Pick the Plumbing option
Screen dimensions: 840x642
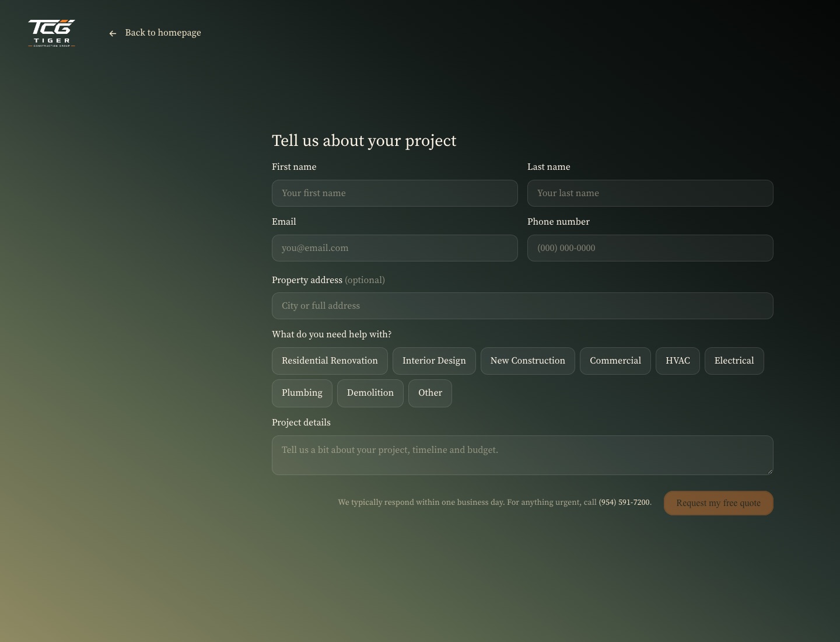pyautogui.click(x=302, y=393)
